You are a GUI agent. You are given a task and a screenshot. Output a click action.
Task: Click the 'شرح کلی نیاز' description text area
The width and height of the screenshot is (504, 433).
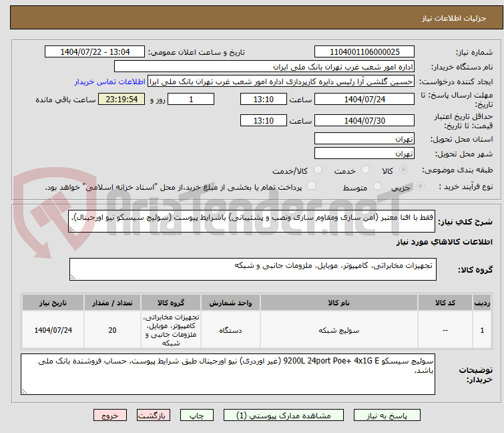point(252,221)
